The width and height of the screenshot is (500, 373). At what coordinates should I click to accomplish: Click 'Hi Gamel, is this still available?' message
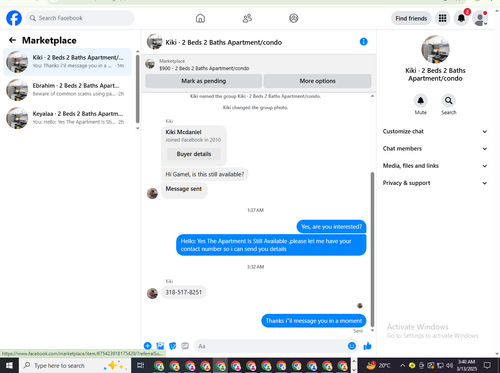pos(205,174)
